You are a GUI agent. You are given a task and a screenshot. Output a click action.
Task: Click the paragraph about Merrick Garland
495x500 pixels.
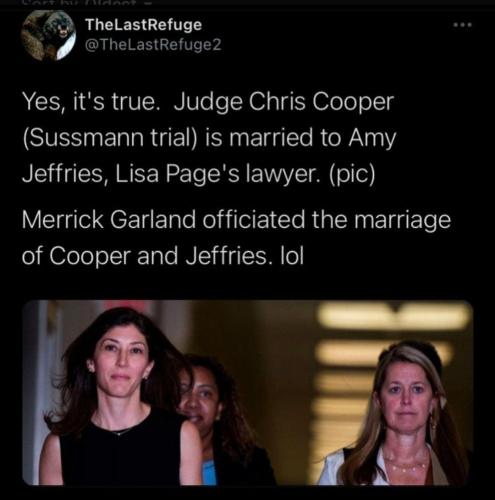tap(236, 238)
